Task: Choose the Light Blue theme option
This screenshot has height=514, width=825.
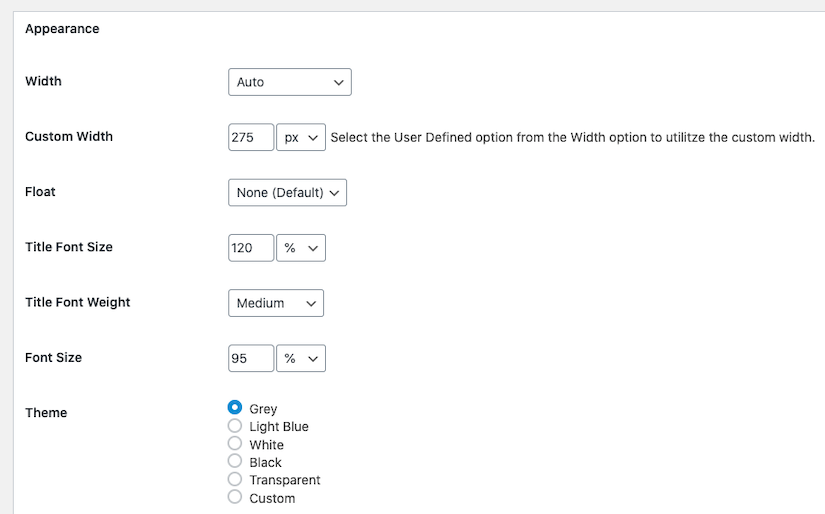Action: [235, 426]
